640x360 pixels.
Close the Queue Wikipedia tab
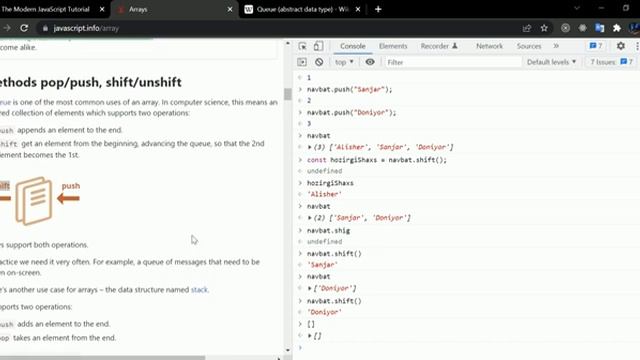[358, 9]
